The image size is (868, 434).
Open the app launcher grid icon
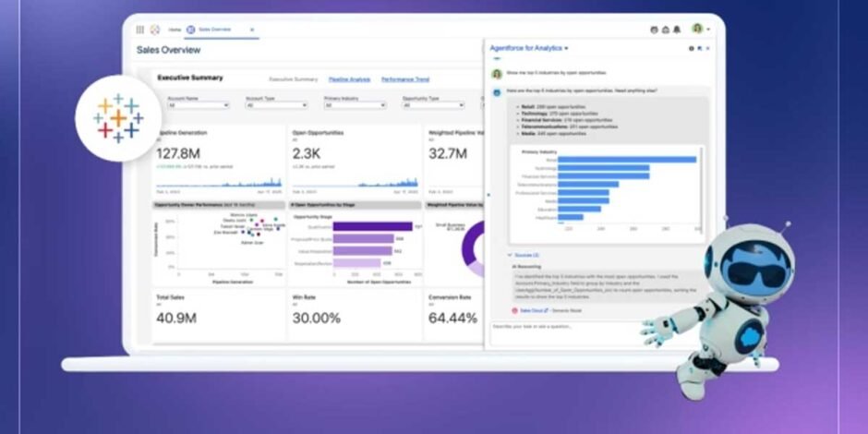click(140, 30)
